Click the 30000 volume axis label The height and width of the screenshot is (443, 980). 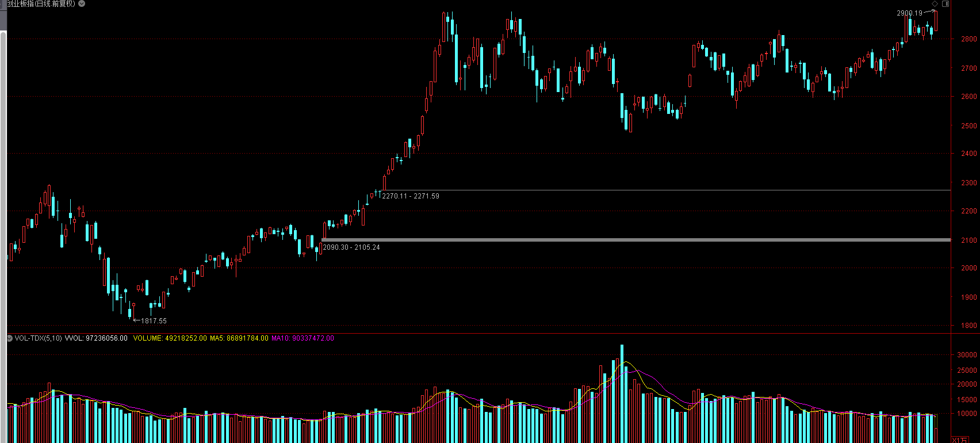pos(967,355)
